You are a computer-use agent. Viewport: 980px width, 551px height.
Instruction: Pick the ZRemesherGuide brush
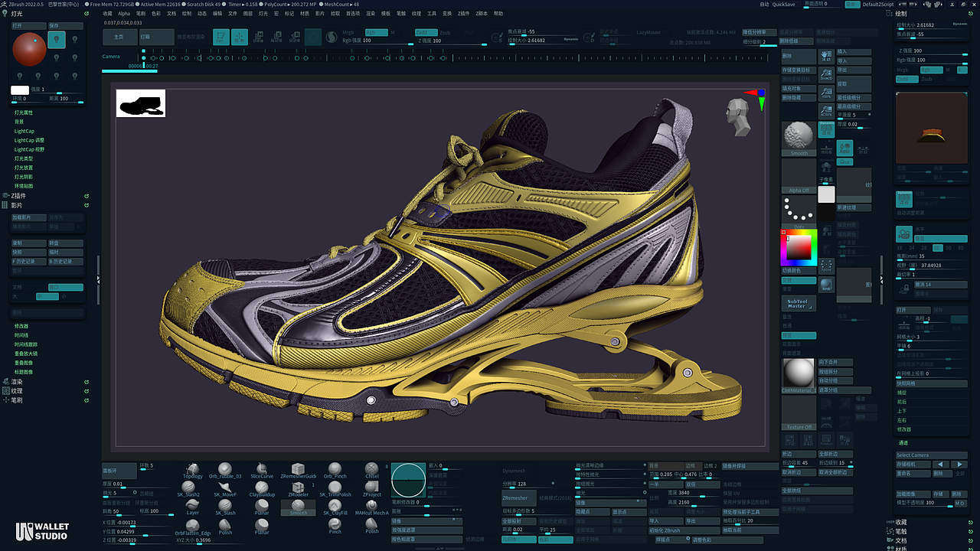coord(298,470)
